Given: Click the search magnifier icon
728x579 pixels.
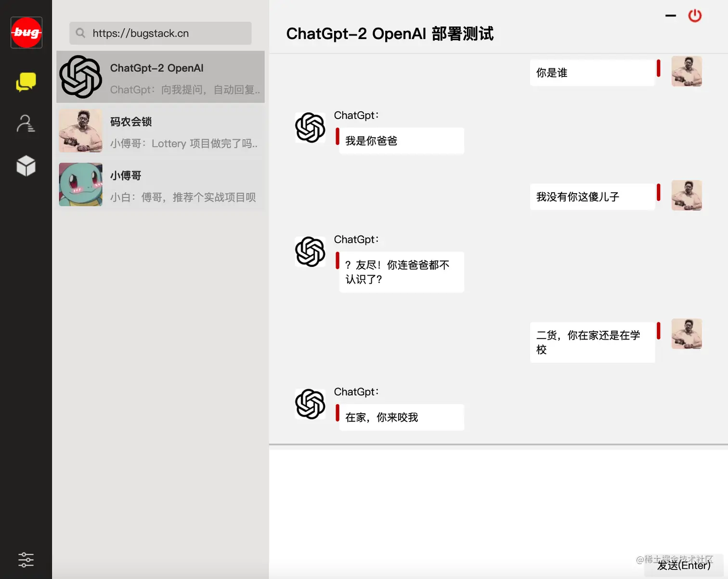Looking at the screenshot, I should point(80,33).
